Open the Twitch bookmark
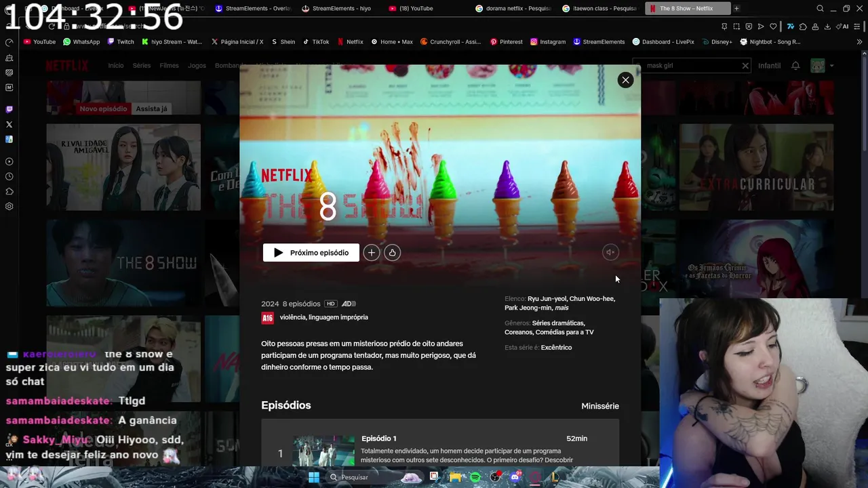Viewport: 868px width, 488px height. point(121,41)
